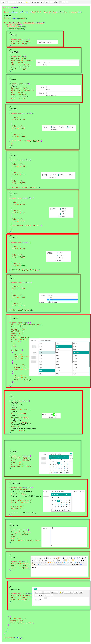Screen dimensions: 91x644
Task: Click ueditor editing area with 设置文本
Action: [59, 571]
